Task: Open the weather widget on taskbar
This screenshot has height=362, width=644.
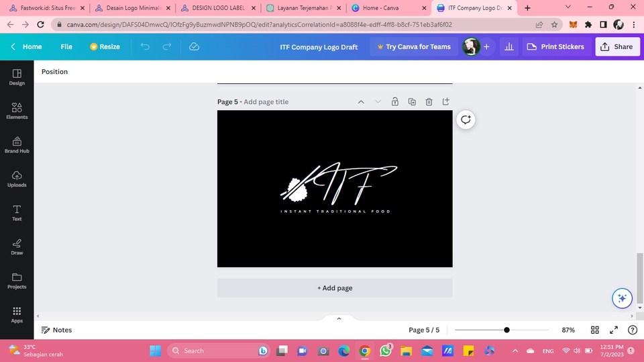Action: click(x=36, y=351)
